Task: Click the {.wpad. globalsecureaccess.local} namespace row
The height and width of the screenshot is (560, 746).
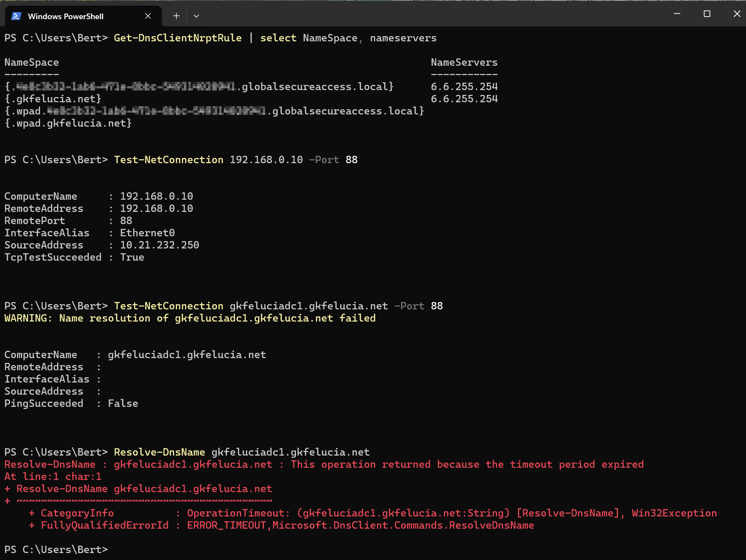Action: coord(215,111)
